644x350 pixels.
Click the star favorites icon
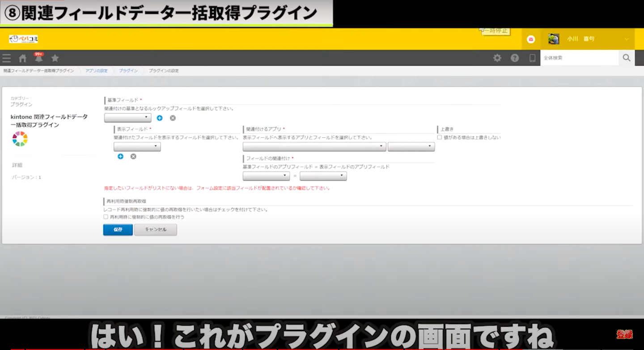pyautogui.click(x=55, y=58)
